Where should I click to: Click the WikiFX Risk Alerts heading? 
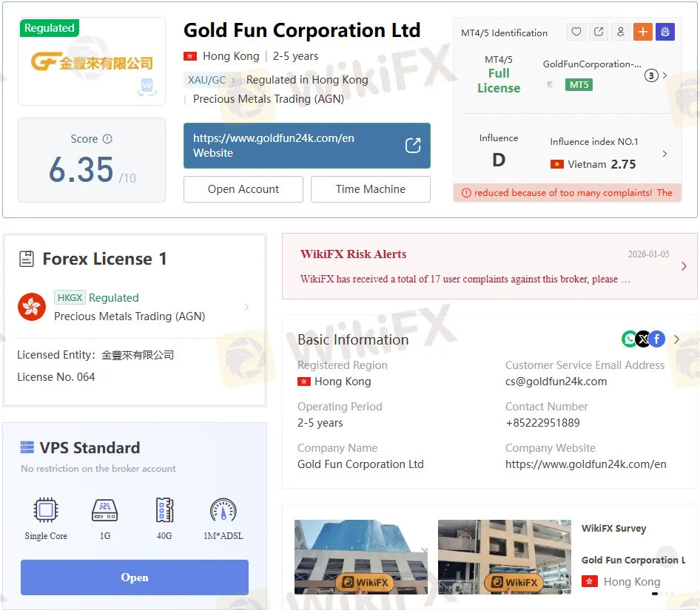[x=353, y=254]
